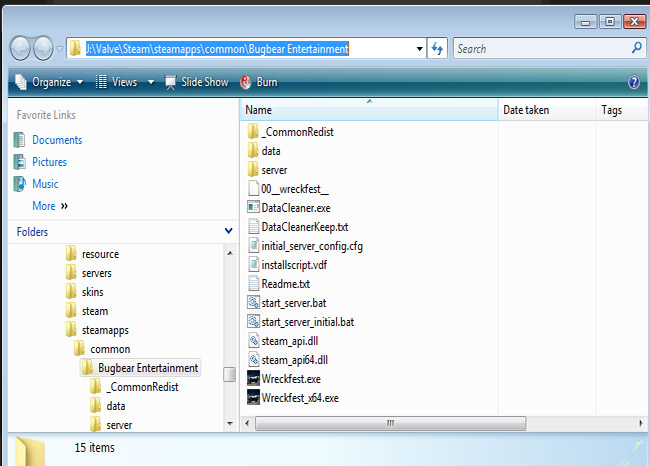The image size is (650, 466).
Task: Click the magnifier icon in Search box
Action: (637, 48)
